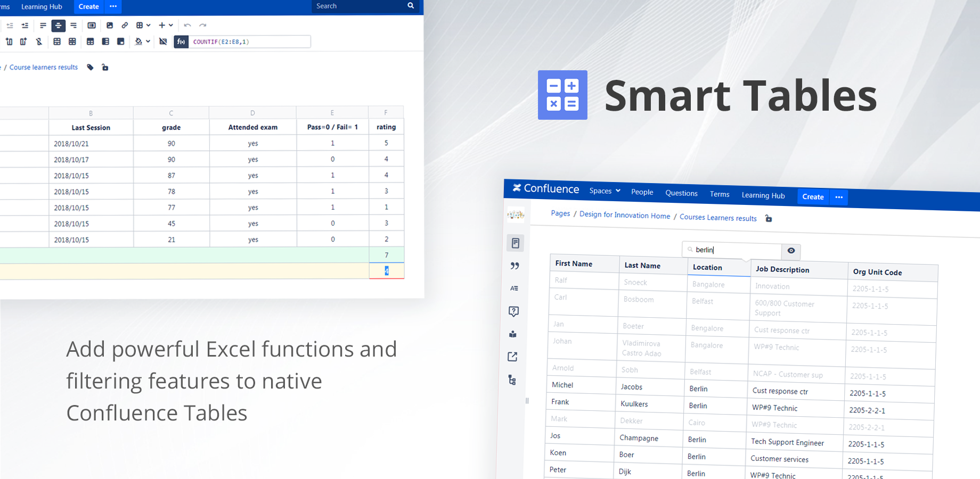This screenshot has width=980, height=479.
Task: Insert an image via the picture icon
Action: (x=110, y=26)
